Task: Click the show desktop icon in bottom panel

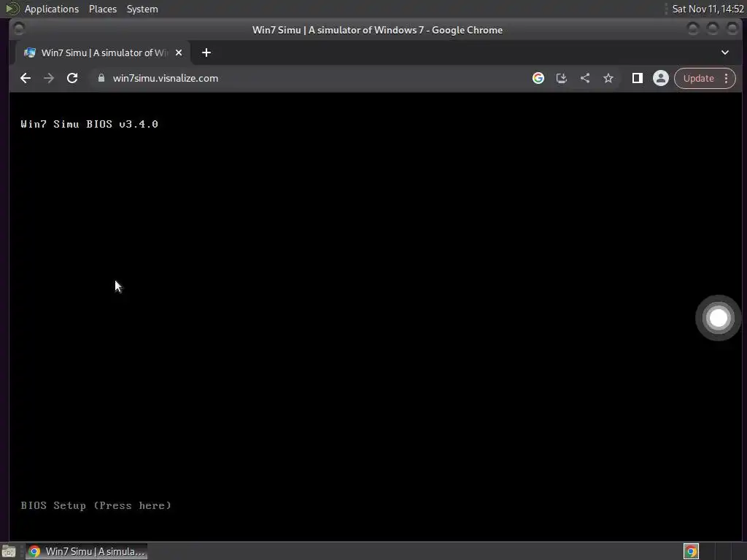Action: pyautogui.click(x=9, y=552)
